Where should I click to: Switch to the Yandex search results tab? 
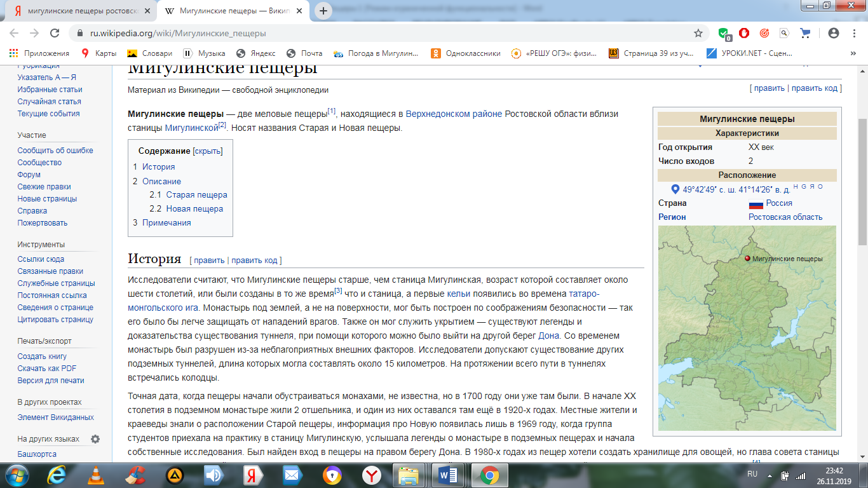[x=78, y=11]
